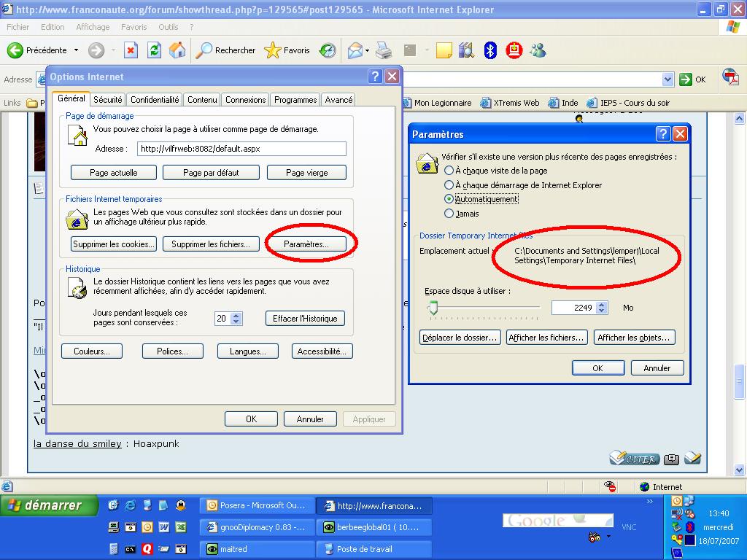Click the Bluetooth toolbar icon
This screenshot has width=747, height=560.
coord(490,50)
